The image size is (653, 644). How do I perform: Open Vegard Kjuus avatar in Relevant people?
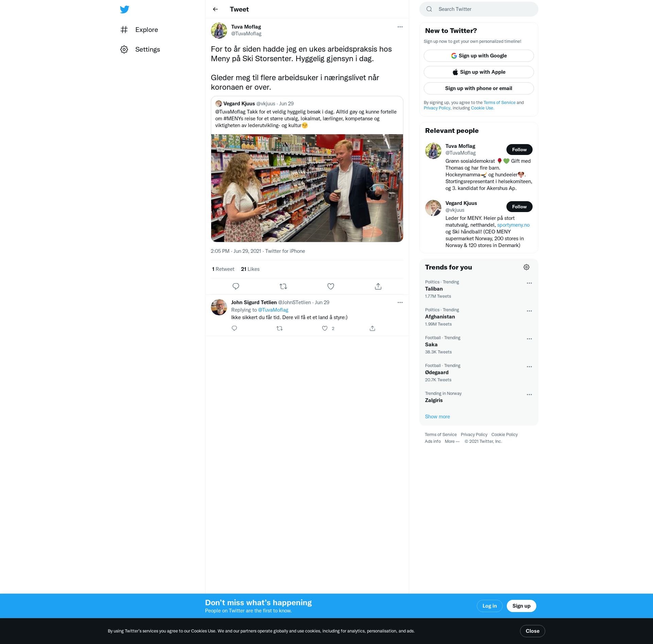[433, 208]
